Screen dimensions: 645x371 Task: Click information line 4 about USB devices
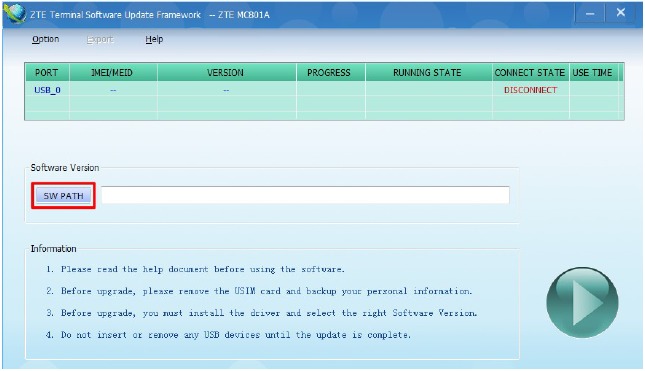click(x=228, y=335)
